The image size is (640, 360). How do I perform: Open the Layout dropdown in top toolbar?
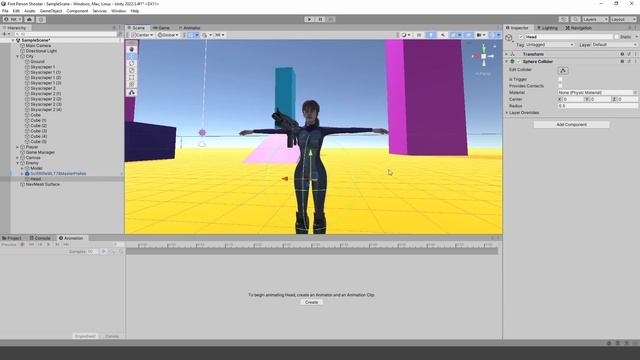(x=623, y=19)
